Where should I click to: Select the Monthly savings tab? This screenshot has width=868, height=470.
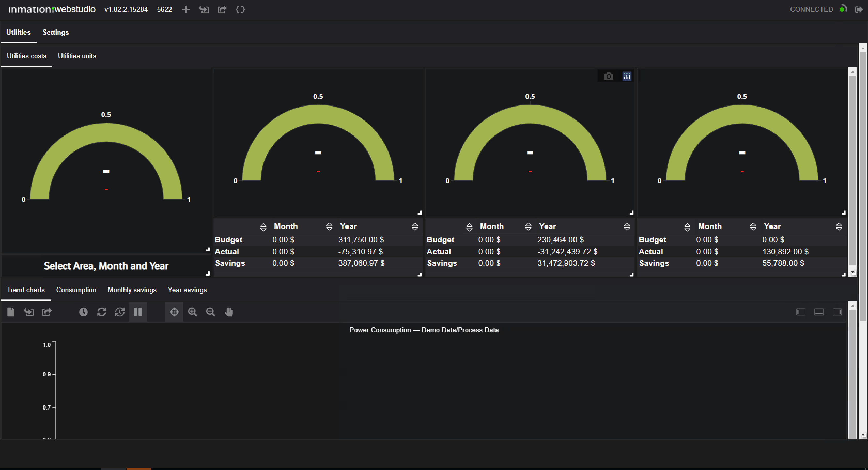[132, 290]
